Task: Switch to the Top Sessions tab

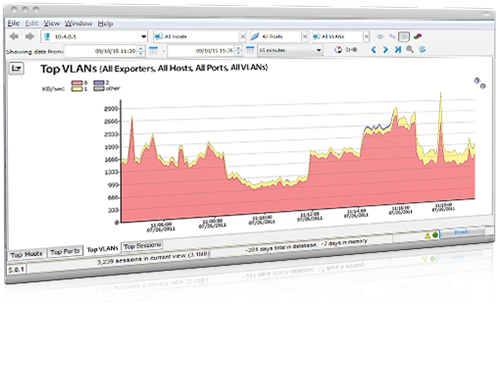Action: click(142, 246)
